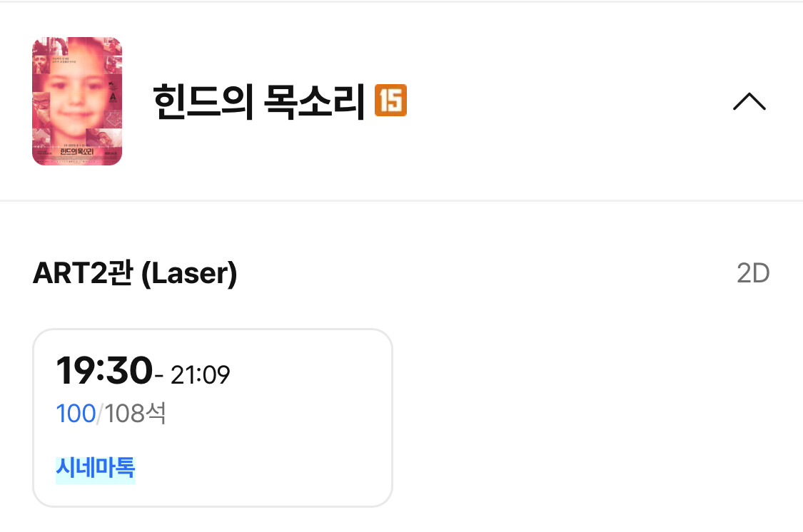This screenshot has width=803, height=532.
Task: Click the 21:09 end time
Action: pyautogui.click(x=200, y=374)
